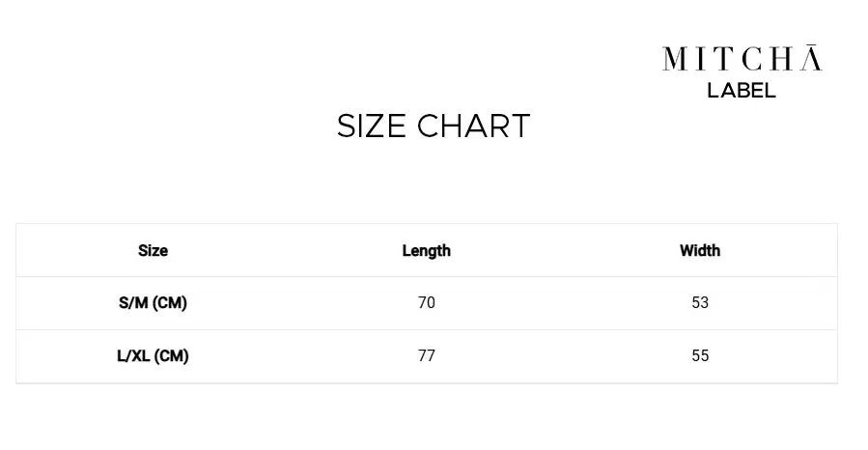Select the Size column header
The height and width of the screenshot is (450, 868).
[153, 250]
